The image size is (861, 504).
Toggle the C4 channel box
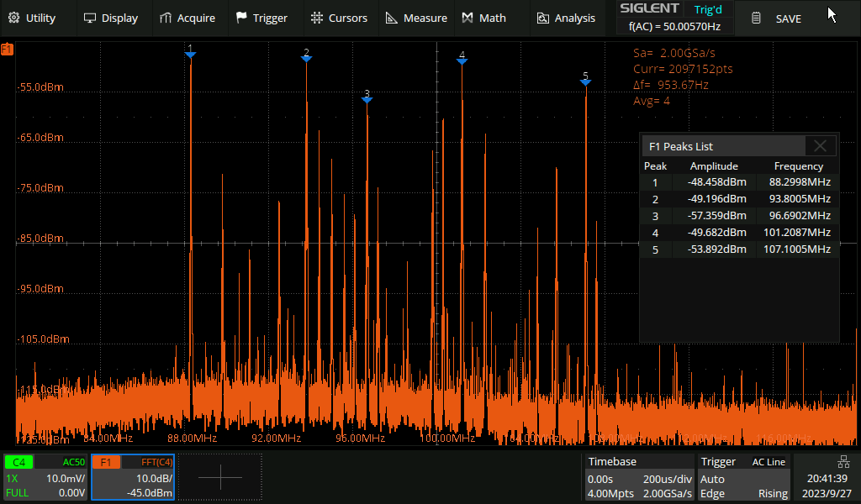tap(45, 477)
